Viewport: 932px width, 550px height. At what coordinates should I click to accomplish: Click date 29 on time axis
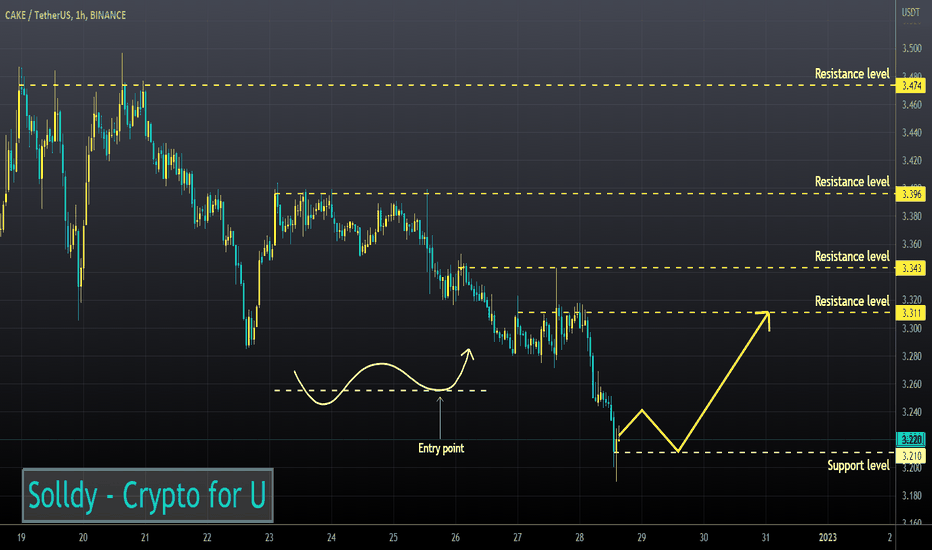point(642,538)
